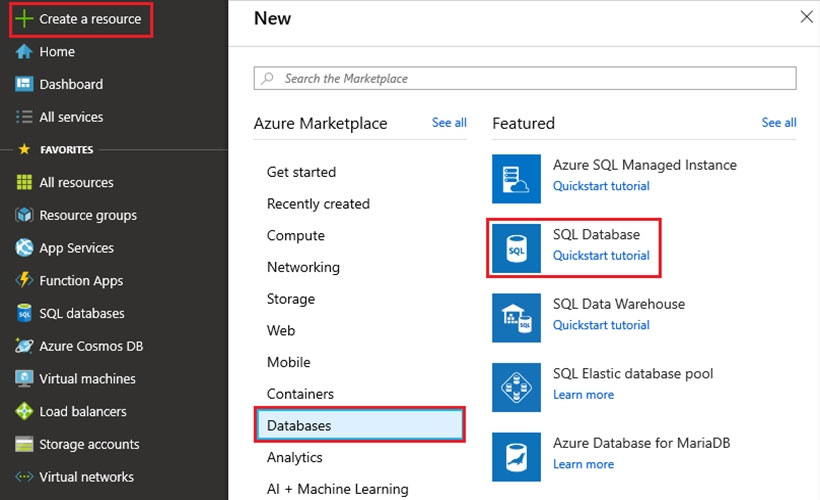This screenshot has height=500, width=820.
Task: Open Load balancers label in sidebar
Action: tap(83, 411)
